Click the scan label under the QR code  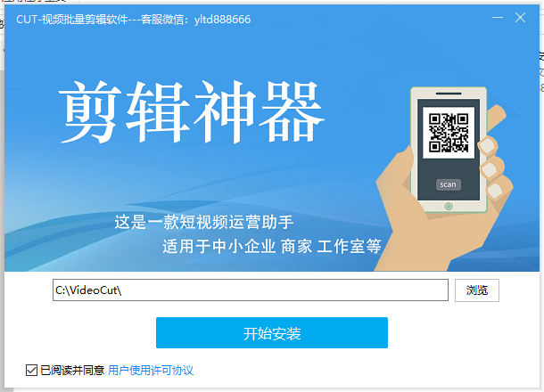tap(449, 184)
